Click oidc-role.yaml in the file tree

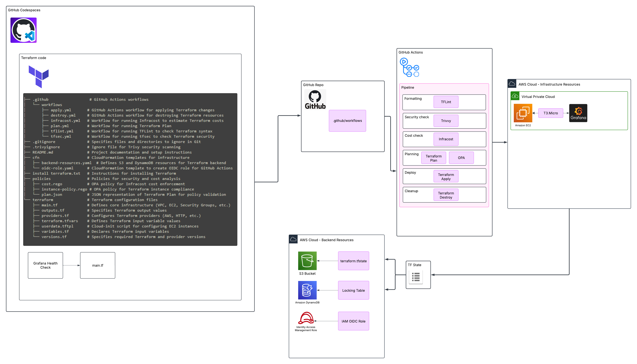pos(57,168)
